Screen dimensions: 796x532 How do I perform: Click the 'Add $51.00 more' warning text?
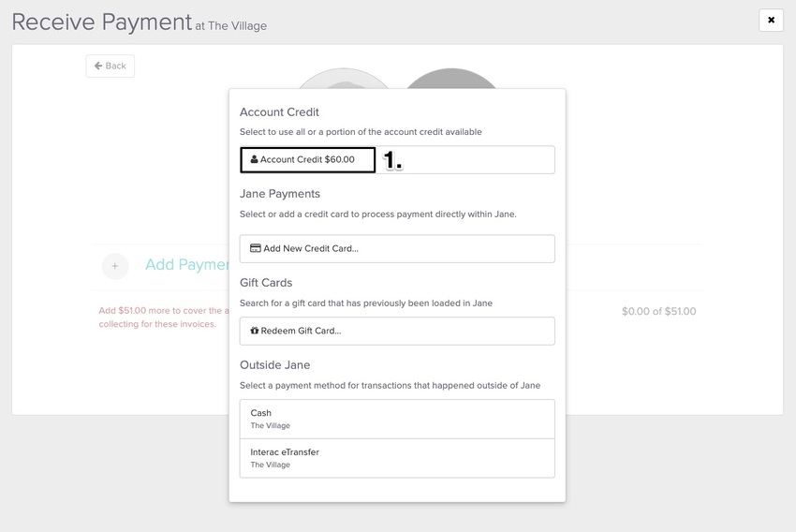[x=164, y=318]
